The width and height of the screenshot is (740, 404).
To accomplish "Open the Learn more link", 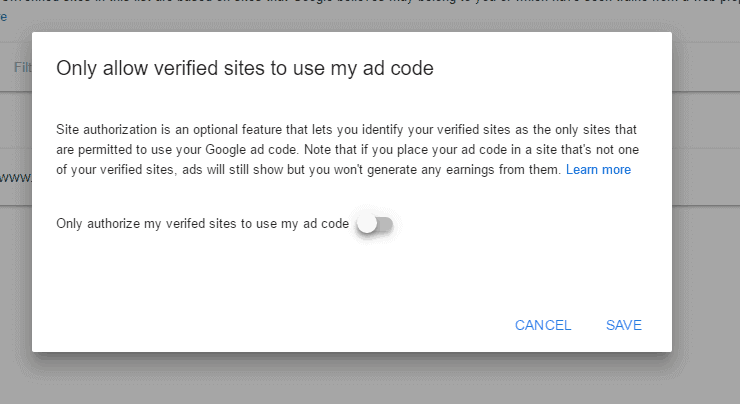I will [x=598, y=170].
